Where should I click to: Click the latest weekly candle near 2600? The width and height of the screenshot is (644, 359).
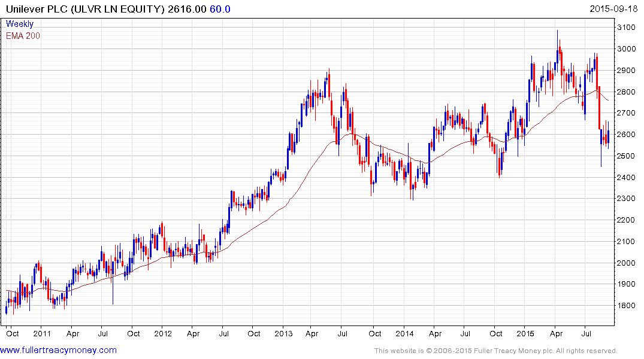tap(608, 135)
